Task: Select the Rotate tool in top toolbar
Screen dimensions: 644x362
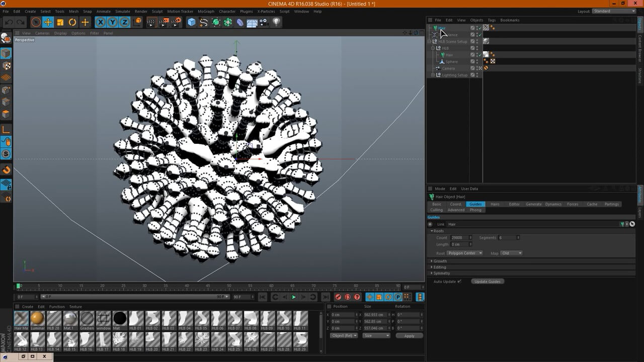Action: pyautogui.click(x=72, y=22)
